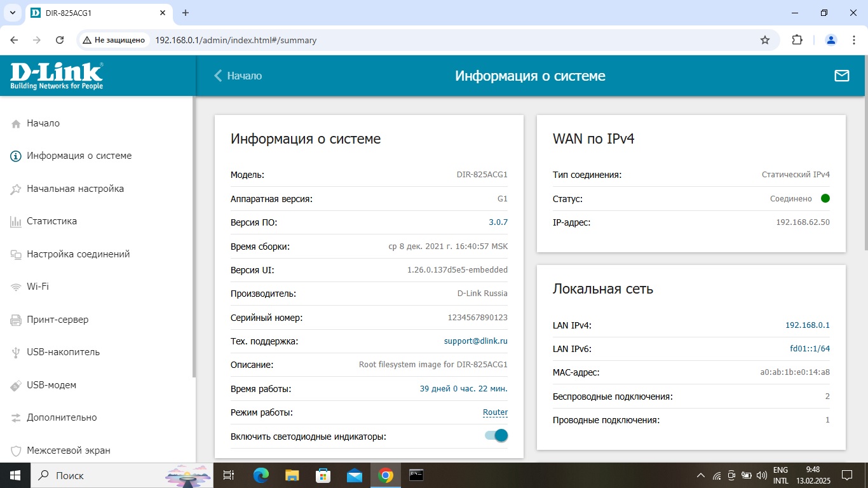Open the Windows Start menu

pos(15,475)
